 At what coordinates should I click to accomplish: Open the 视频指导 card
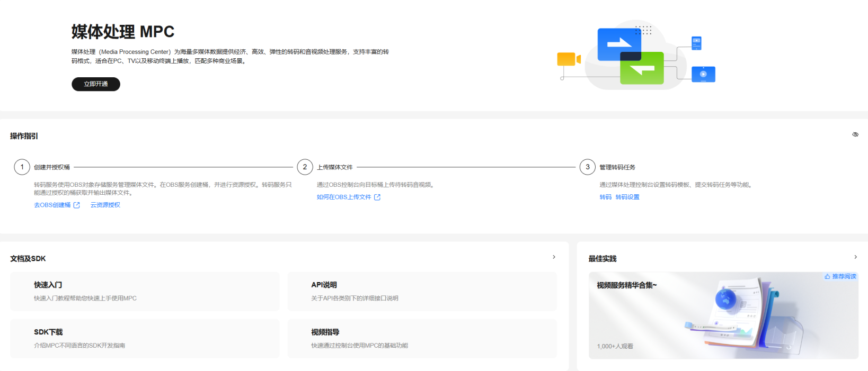click(422, 339)
